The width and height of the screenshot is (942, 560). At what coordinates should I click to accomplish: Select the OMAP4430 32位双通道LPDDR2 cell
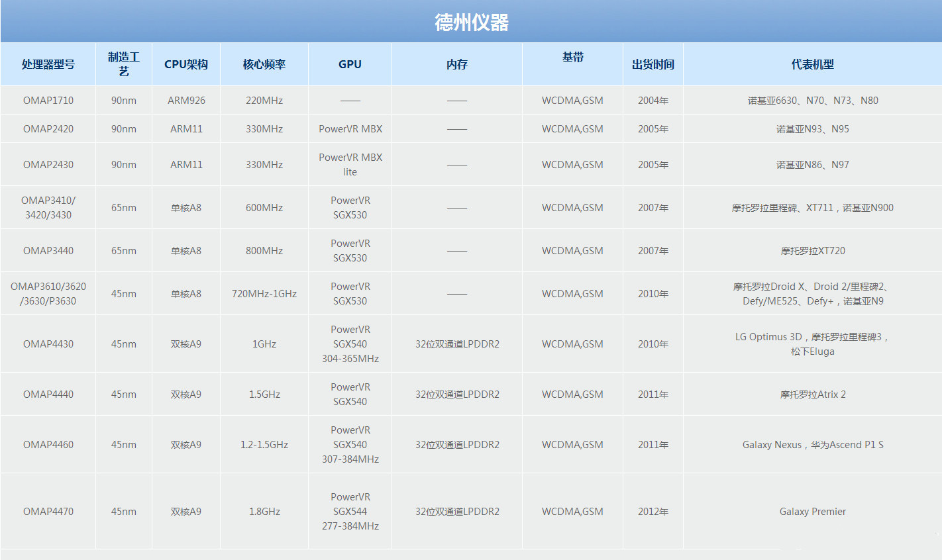457,344
